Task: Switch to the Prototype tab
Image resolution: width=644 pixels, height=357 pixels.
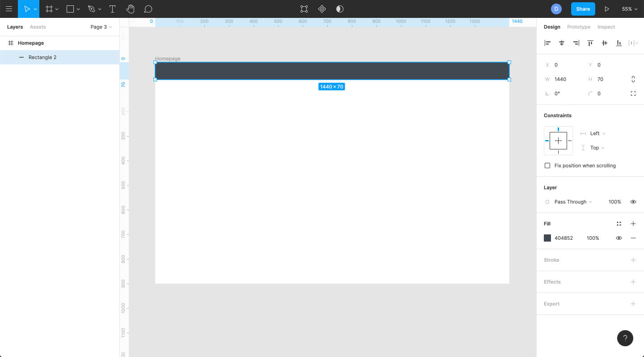Action: coord(578,27)
